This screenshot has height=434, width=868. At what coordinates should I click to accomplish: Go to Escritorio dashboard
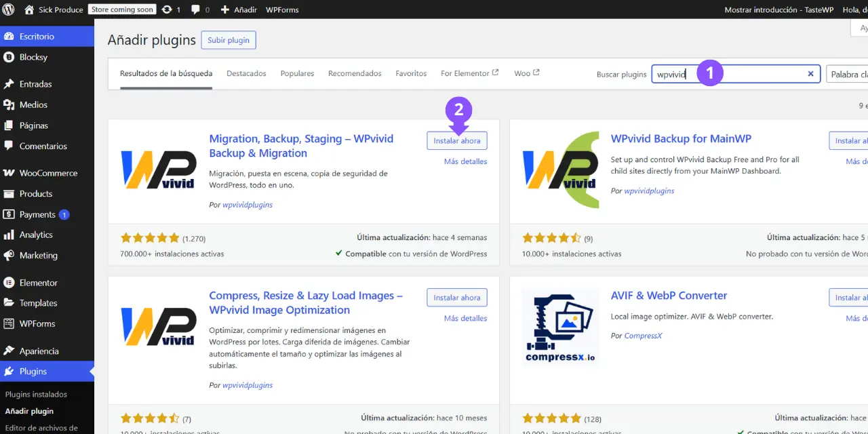point(47,36)
